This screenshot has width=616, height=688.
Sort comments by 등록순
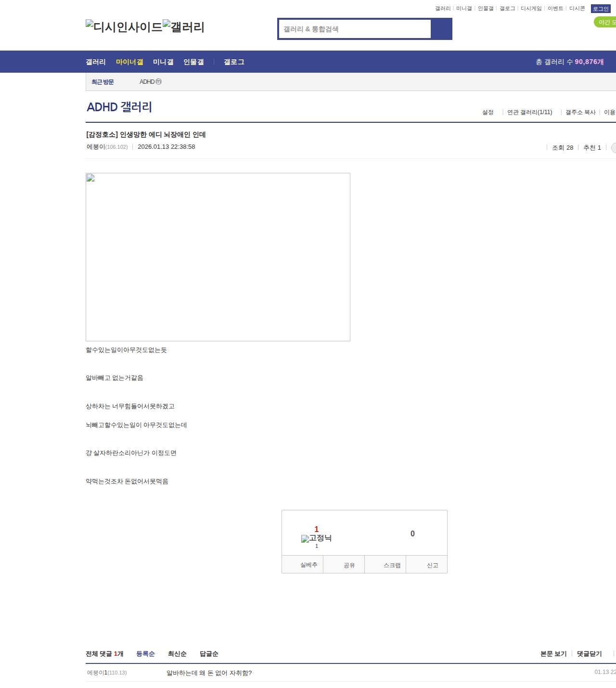coord(145,654)
